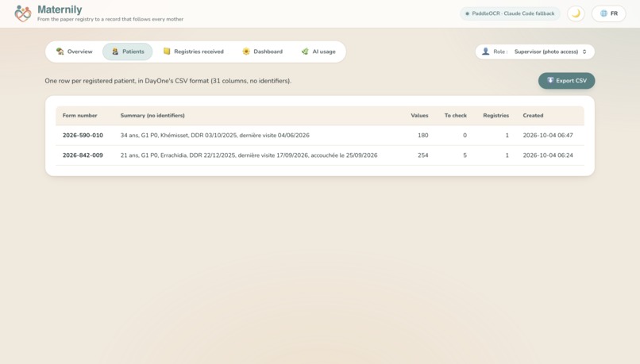The height and width of the screenshot is (364, 640).
Task: Open the Role dropdown, Supervisor (photo access)
Action: click(x=534, y=52)
